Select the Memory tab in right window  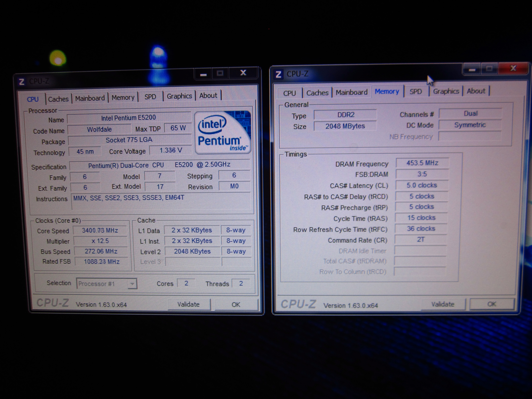click(387, 91)
